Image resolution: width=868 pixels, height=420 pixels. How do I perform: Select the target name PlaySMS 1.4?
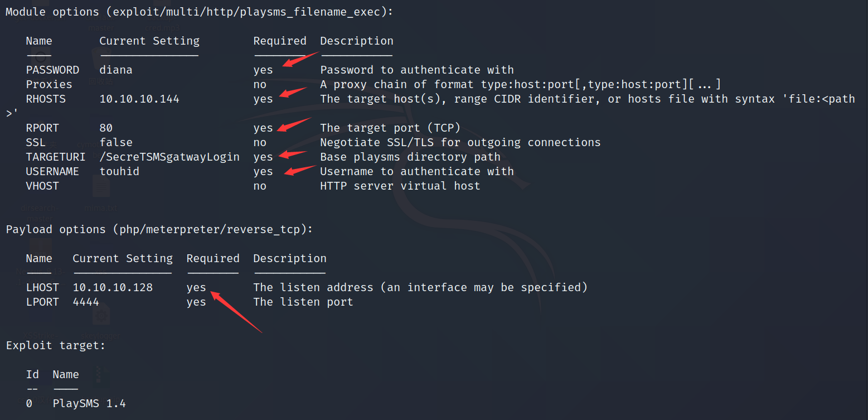(x=89, y=403)
